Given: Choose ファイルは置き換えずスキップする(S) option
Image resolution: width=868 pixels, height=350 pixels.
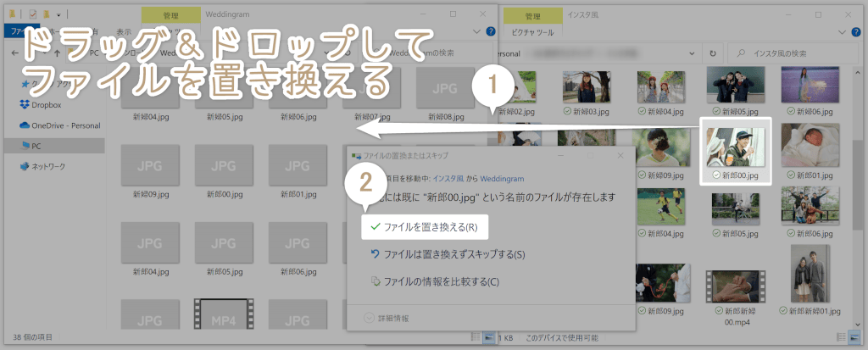Looking at the screenshot, I should tap(448, 255).
